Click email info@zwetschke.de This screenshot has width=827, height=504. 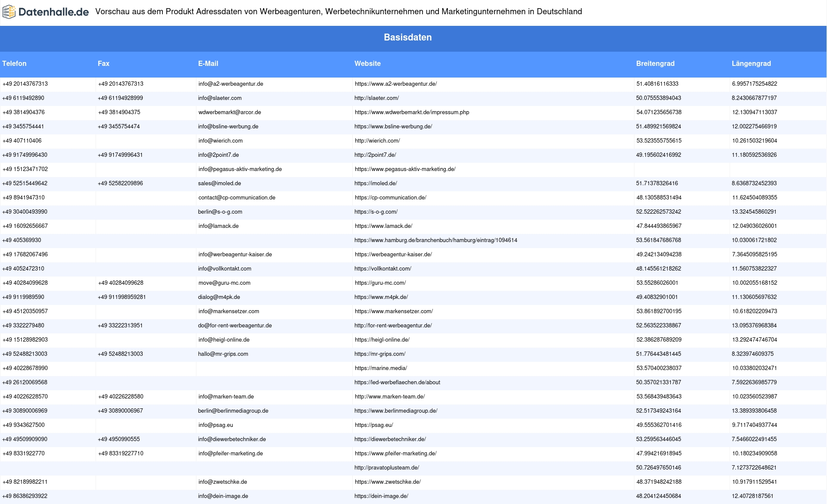[223, 482]
